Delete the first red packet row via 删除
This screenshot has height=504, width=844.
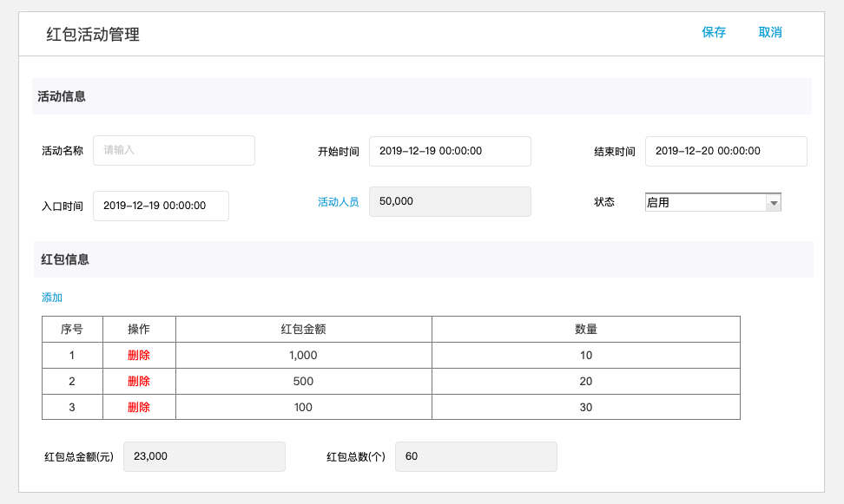140,355
